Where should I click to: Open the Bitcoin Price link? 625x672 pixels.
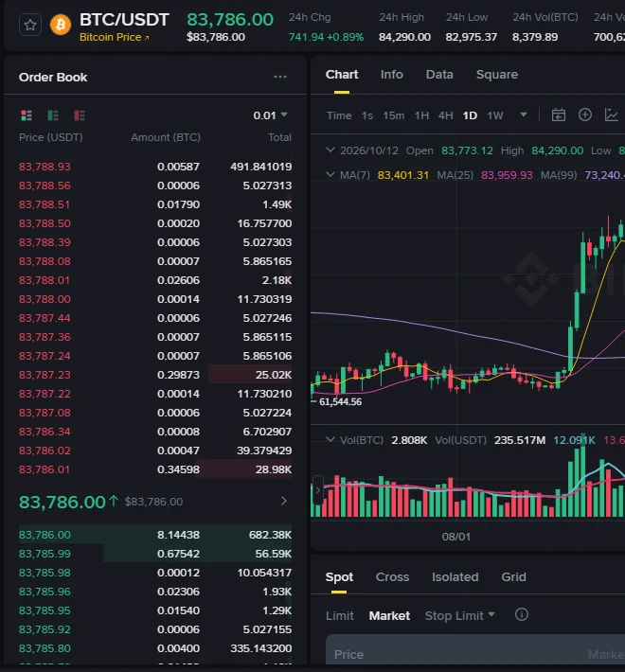click(x=114, y=37)
